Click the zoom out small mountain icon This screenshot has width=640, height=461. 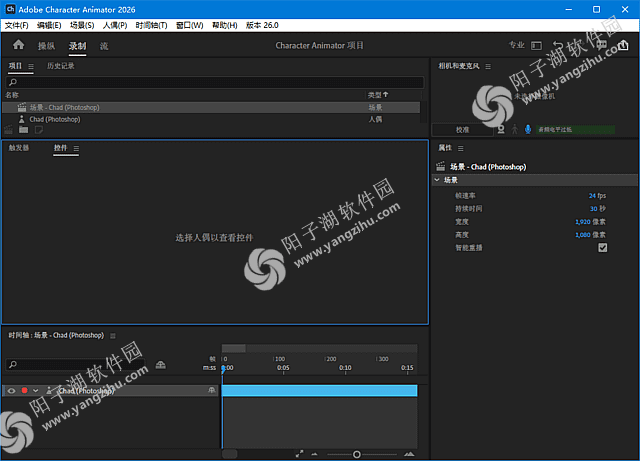314,454
